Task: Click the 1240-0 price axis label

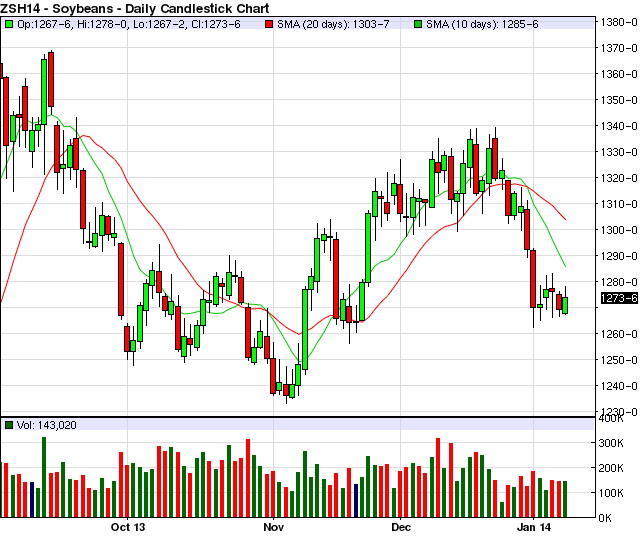Action: click(x=619, y=386)
